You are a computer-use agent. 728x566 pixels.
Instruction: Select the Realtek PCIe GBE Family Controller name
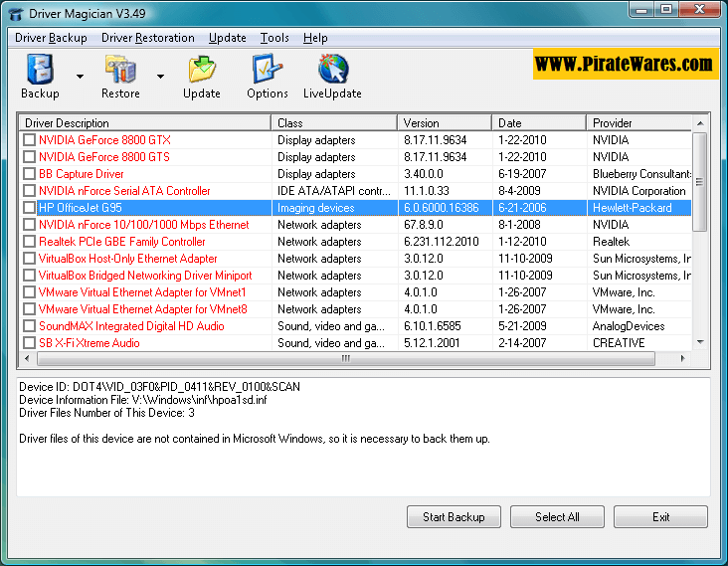pos(122,242)
